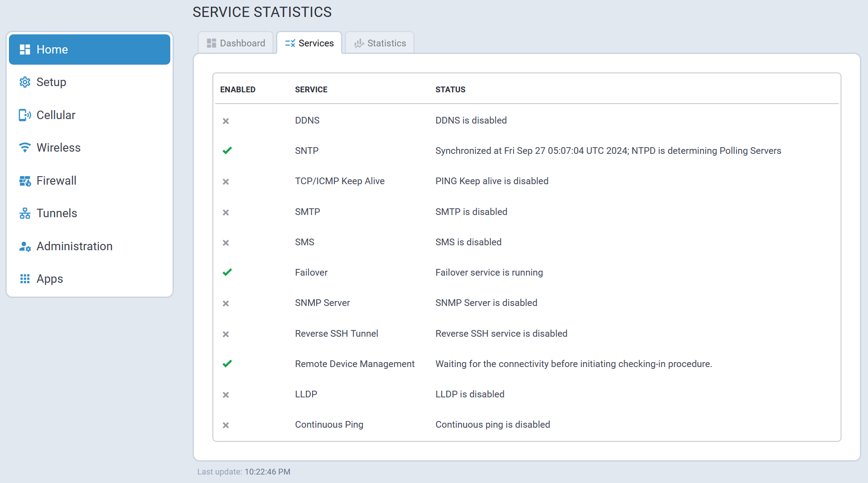Switch to the Dashboard tab
868x483 pixels.
(x=236, y=43)
